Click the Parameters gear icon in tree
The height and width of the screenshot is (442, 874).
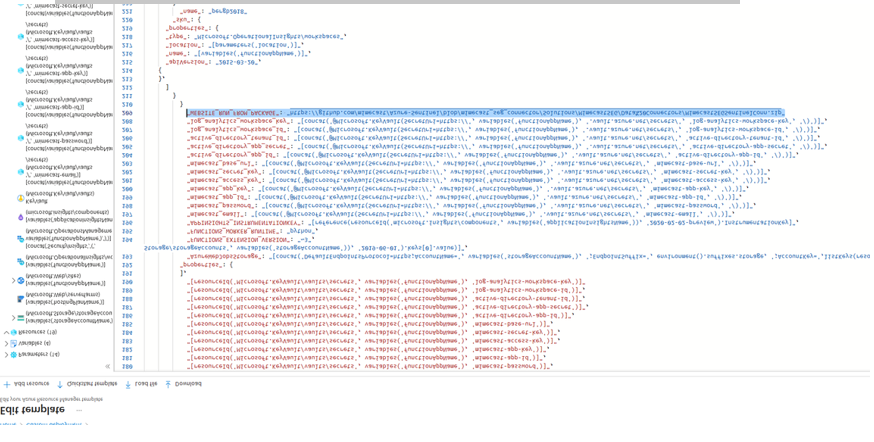click(13, 354)
